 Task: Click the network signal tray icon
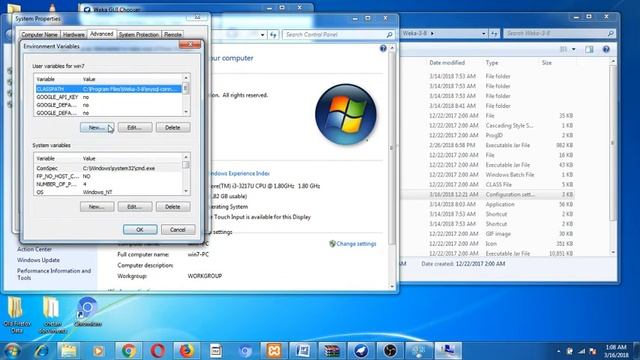pos(582,351)
